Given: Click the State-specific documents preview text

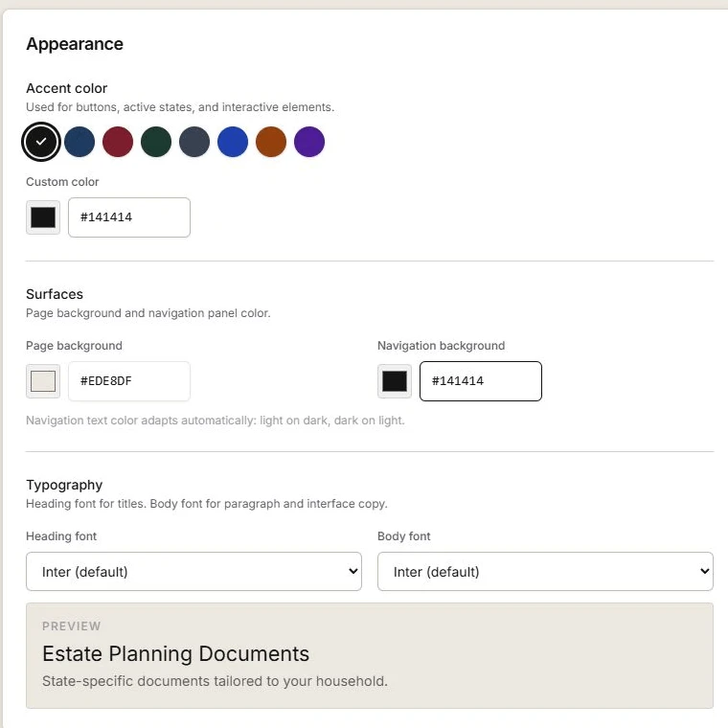Looking at the screenshot, I should pos(215,681).
